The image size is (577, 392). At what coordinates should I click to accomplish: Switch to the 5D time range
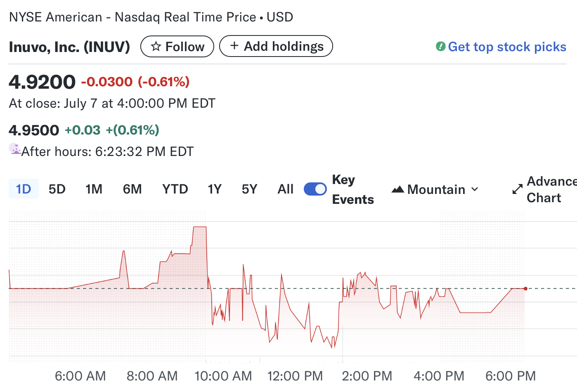point(57,189)
